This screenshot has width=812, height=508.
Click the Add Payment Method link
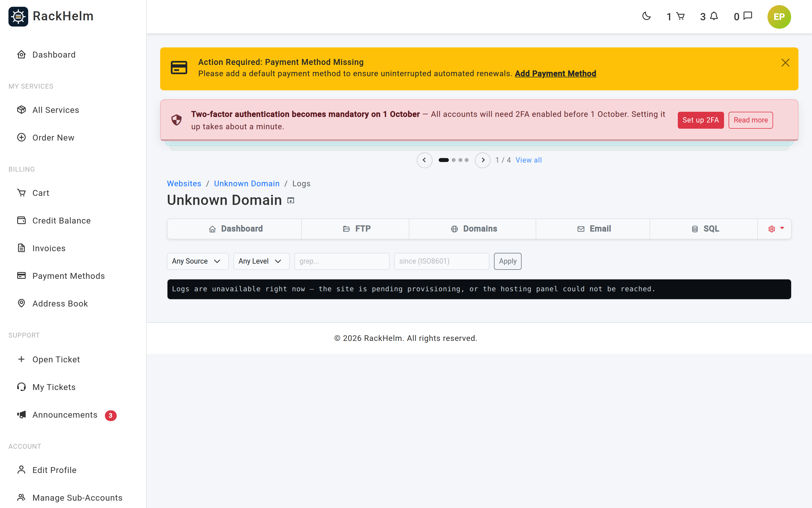coord(555,74)
